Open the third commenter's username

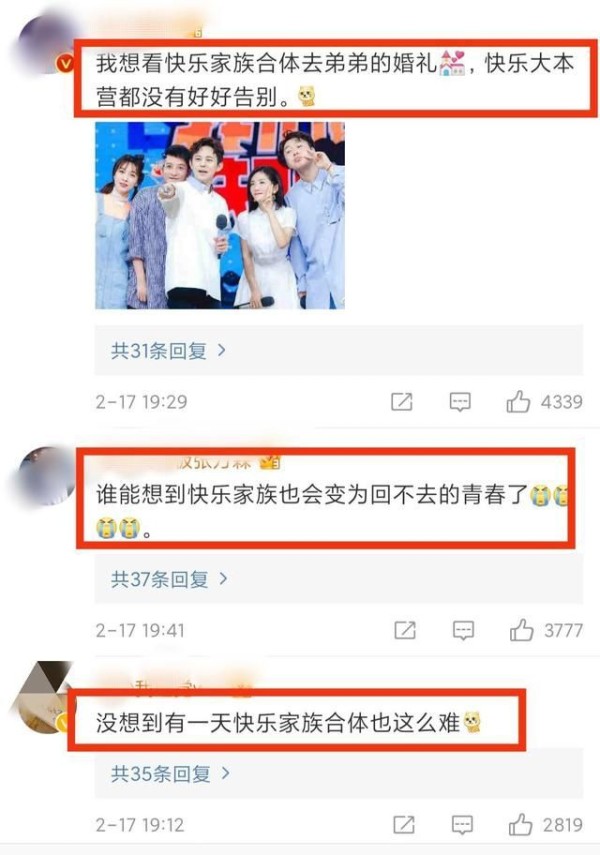pyautogui.click(x=175, y=687)
